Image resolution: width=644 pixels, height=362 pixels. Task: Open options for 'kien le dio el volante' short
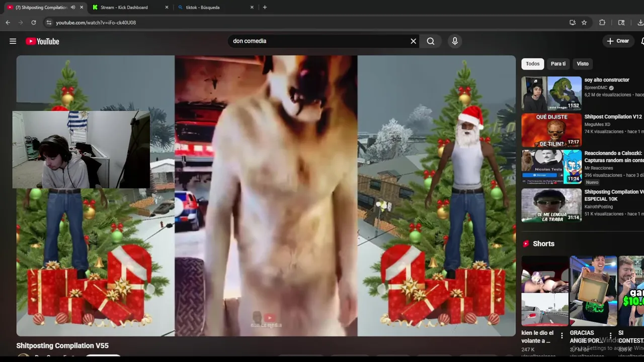(x=562, y=335)
